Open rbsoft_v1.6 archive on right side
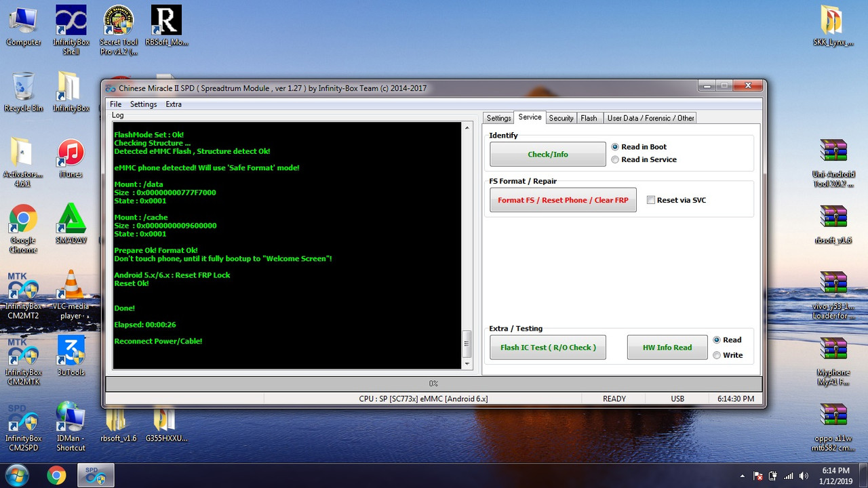The height and width of the screenshot is (488, 868). 833,224
